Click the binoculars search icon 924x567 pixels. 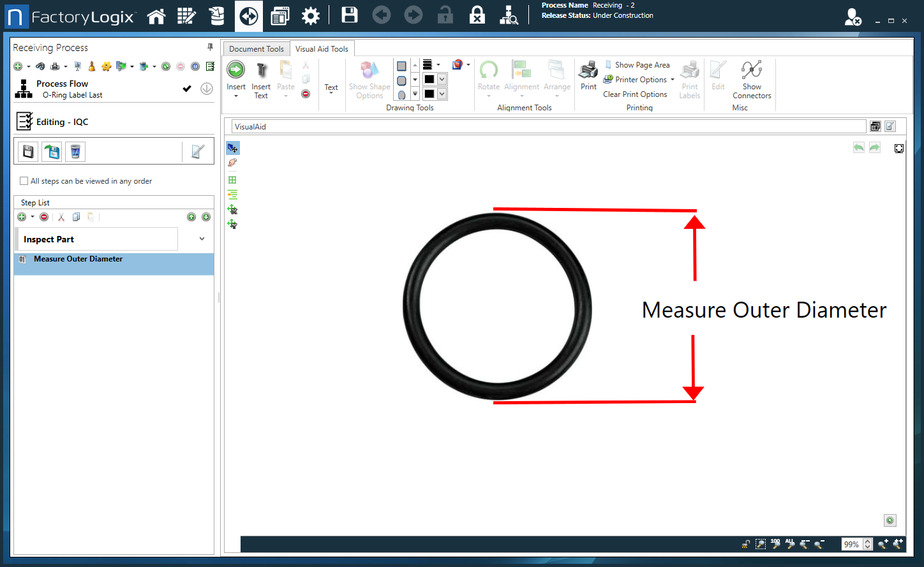40,66
